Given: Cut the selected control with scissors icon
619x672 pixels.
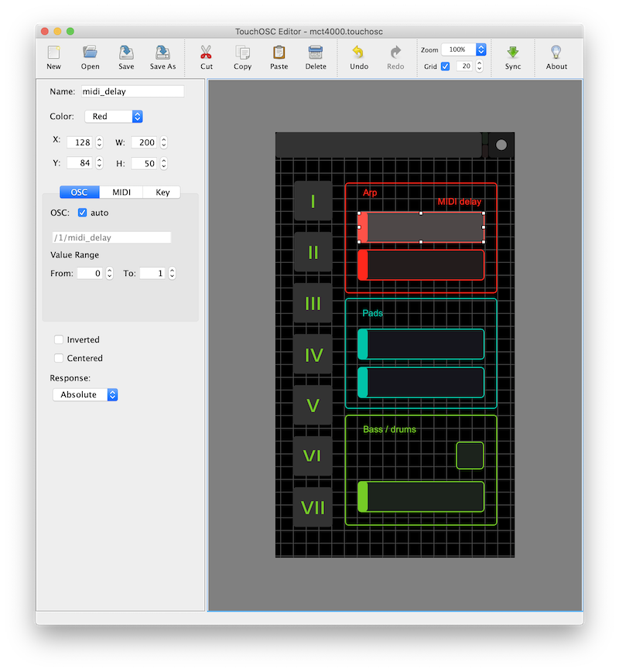Looking at the screenshot, I should [x=206, y=53].
